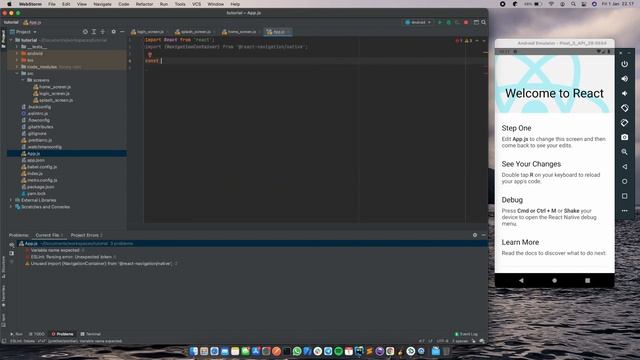Expand External Libraries node
640x360 pixels.
point(11,200)
